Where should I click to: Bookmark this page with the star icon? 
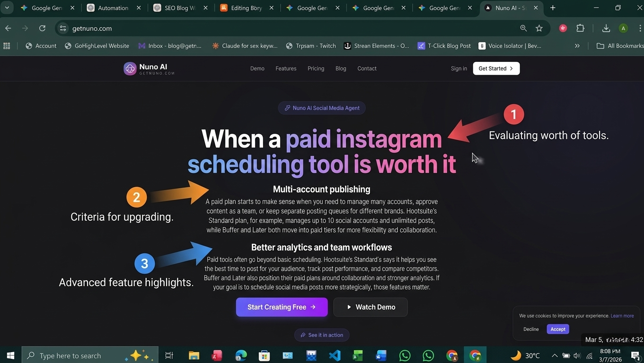pyautogui.click(x=539, y=28)
